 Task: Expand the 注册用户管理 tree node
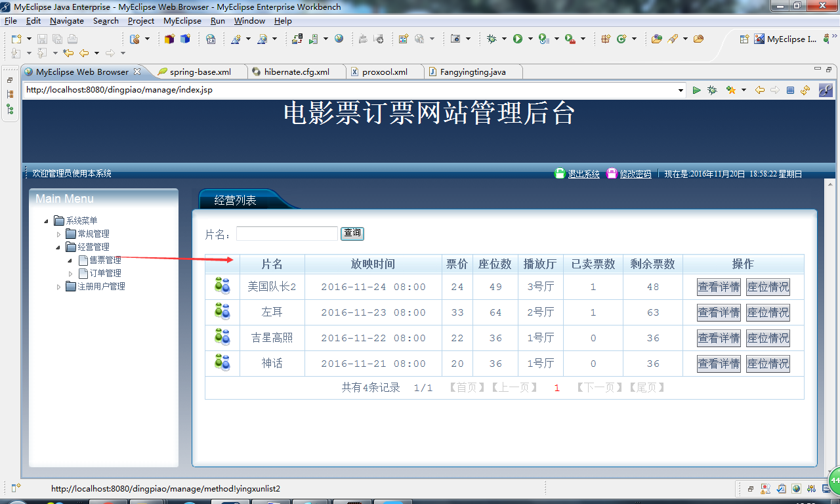point(58,286)
